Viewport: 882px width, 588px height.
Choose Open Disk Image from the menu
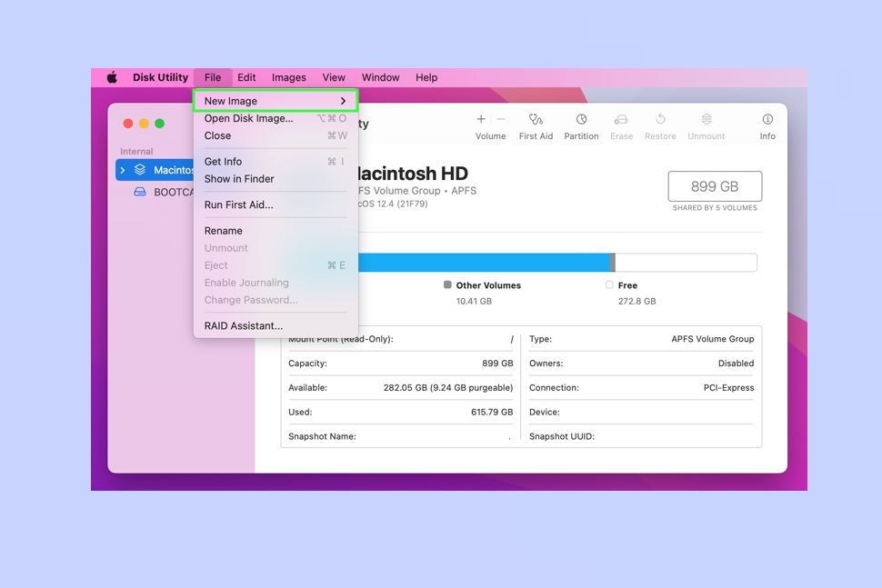tap(248, 118)
